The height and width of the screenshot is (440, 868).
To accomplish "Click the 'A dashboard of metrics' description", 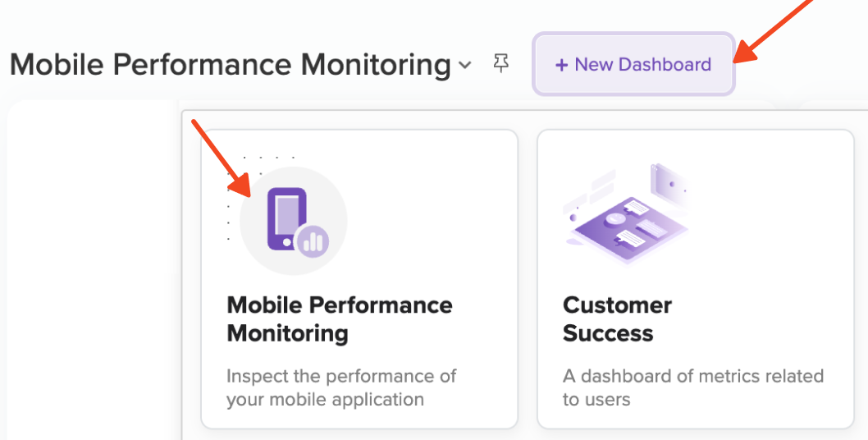I will point(693,387).
